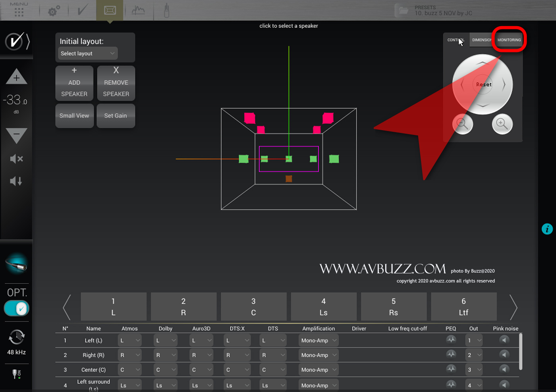Click the zoom in magnifier

[502, 124]
